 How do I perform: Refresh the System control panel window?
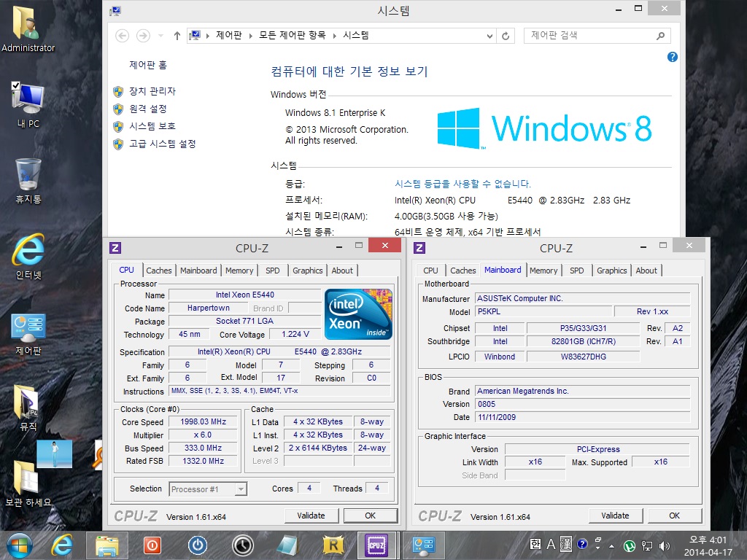506,36
